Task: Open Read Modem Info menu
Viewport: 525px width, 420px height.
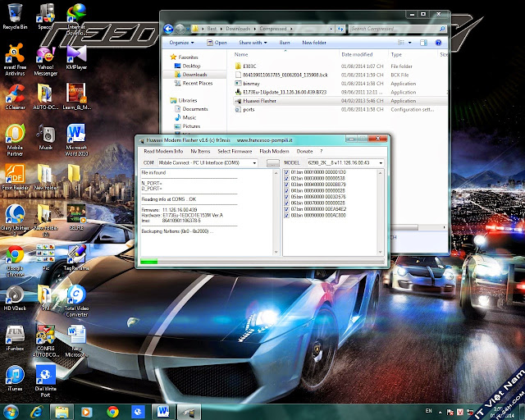Action: click(163, 152)
